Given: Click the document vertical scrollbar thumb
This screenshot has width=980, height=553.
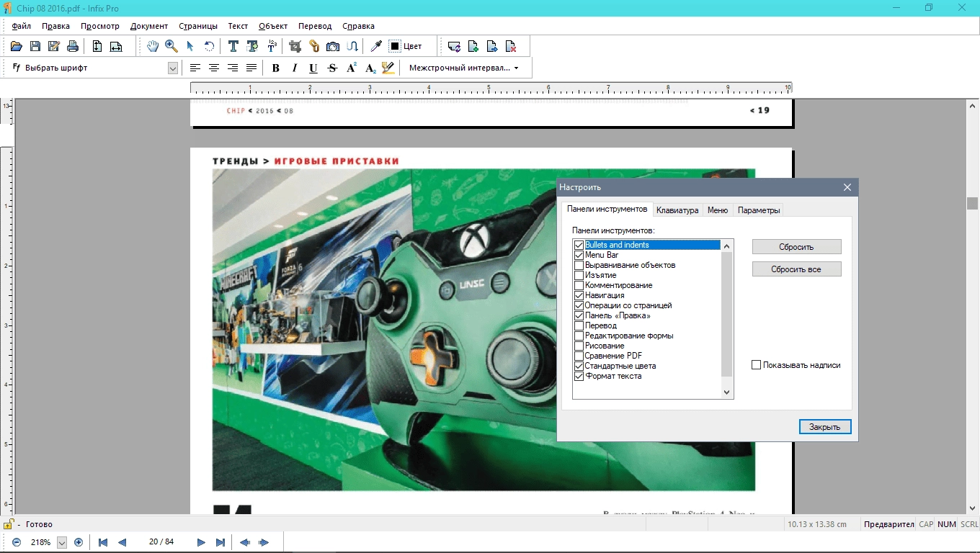Looking at the screenshot, I should 972,203.
